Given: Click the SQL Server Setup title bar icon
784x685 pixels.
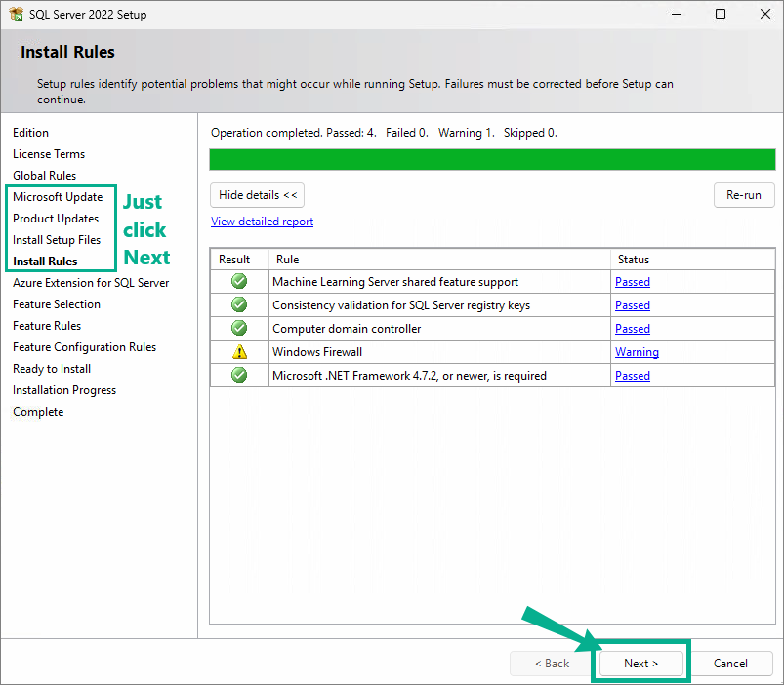Looking at the screenshot, I should [x=16, y=14].
